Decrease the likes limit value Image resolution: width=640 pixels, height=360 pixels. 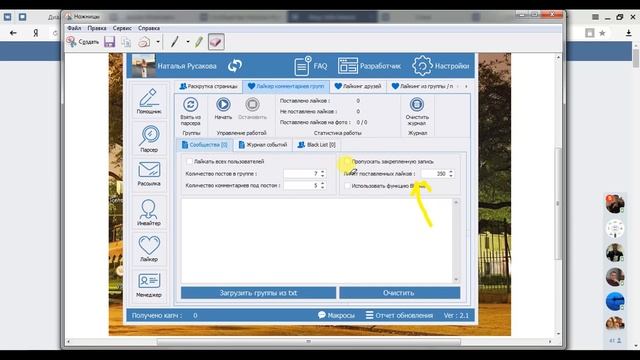(x=451, y=176)
